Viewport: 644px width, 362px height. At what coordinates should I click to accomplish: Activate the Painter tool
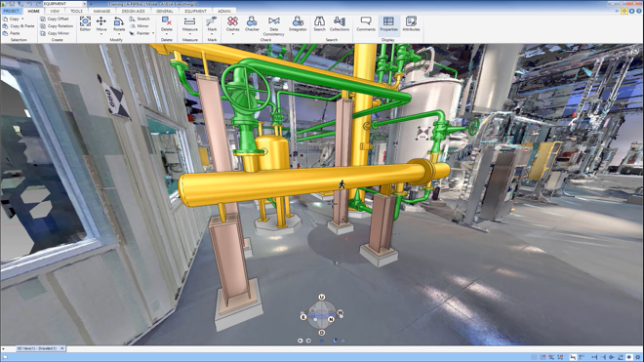(x=140, y=33)
